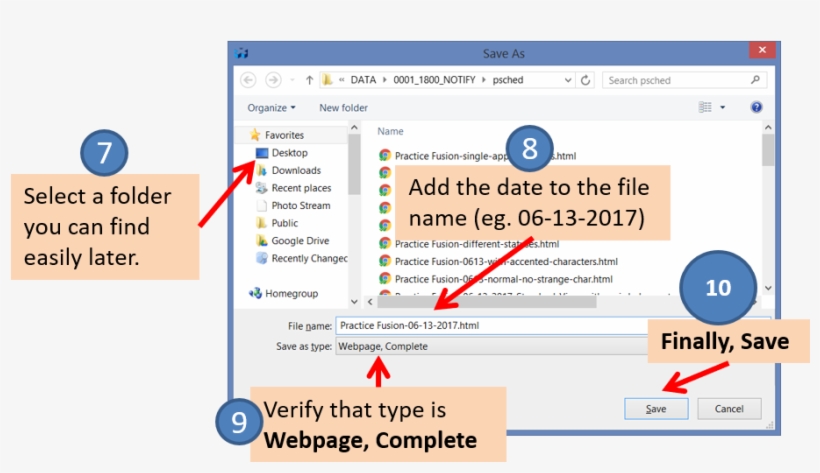
Task: Go up one folder level
Action: [309, 80]
